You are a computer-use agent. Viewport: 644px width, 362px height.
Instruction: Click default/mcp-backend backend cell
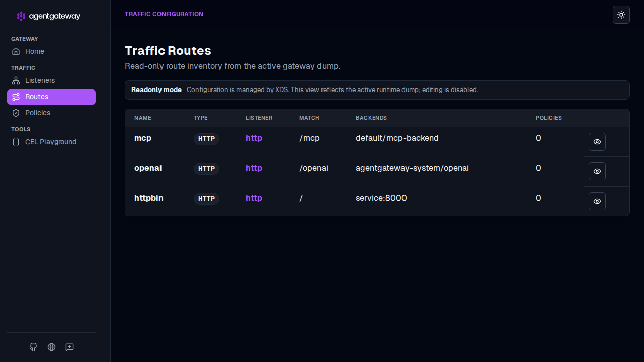(x=397, y=138)
